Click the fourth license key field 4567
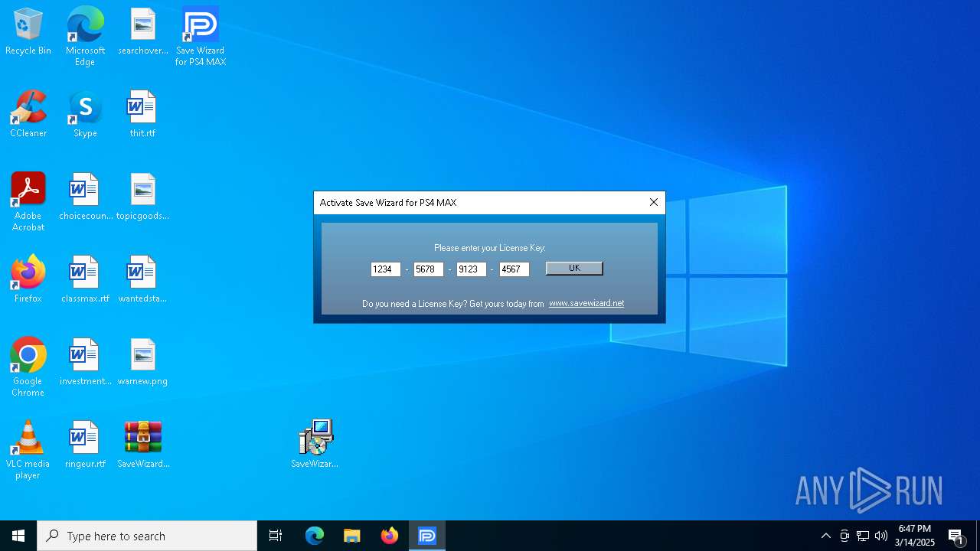Image resolution: width=980 pixels, height=551 pixels. tap(514, 269)
